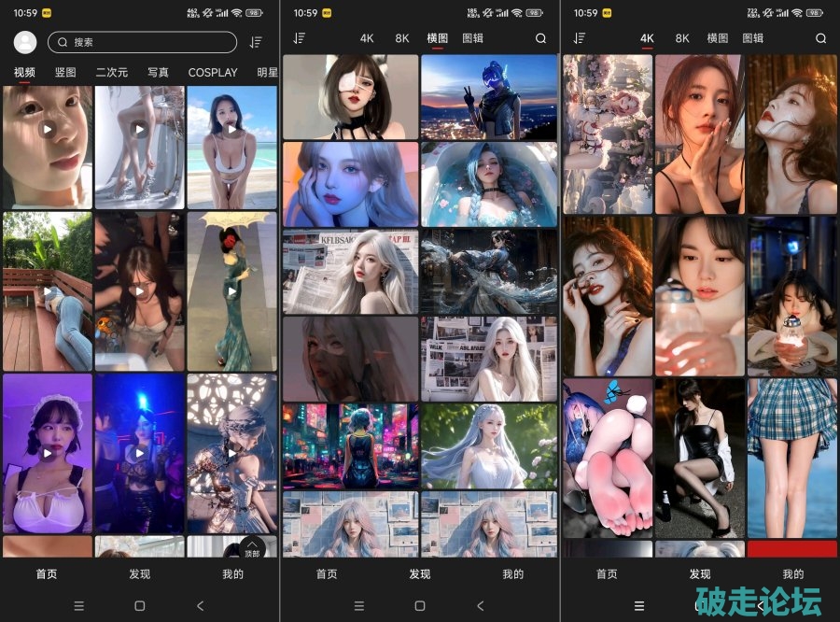Tap the search magnifier in the middle screen

coord(540,38)
